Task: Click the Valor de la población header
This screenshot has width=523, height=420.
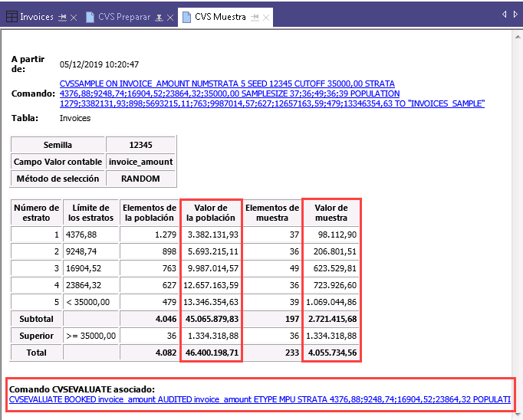Action: 211,213
